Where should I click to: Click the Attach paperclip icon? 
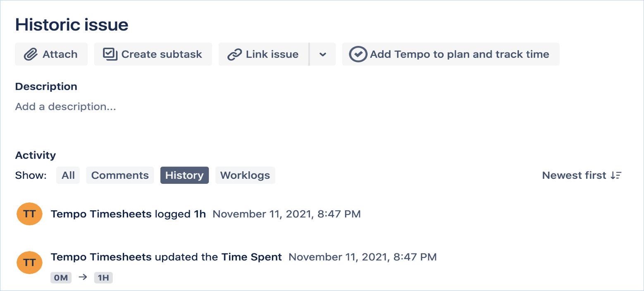(x=30, y=54)
